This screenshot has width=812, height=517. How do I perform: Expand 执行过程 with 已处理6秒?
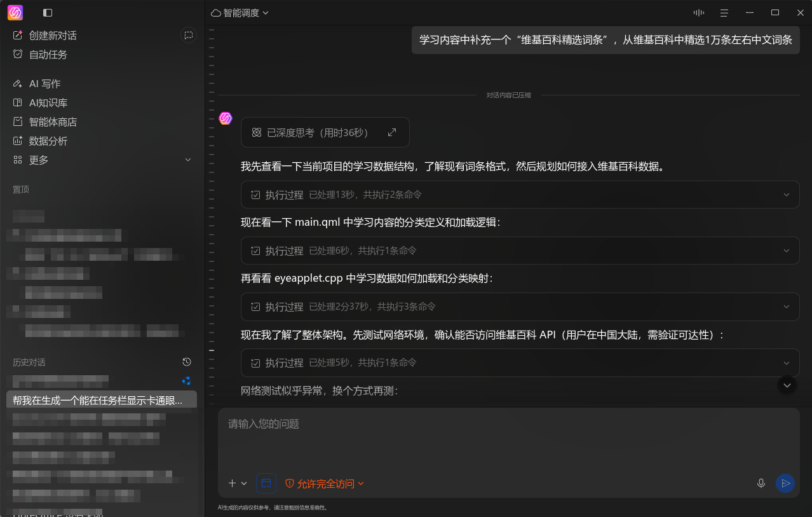[520, 251]
